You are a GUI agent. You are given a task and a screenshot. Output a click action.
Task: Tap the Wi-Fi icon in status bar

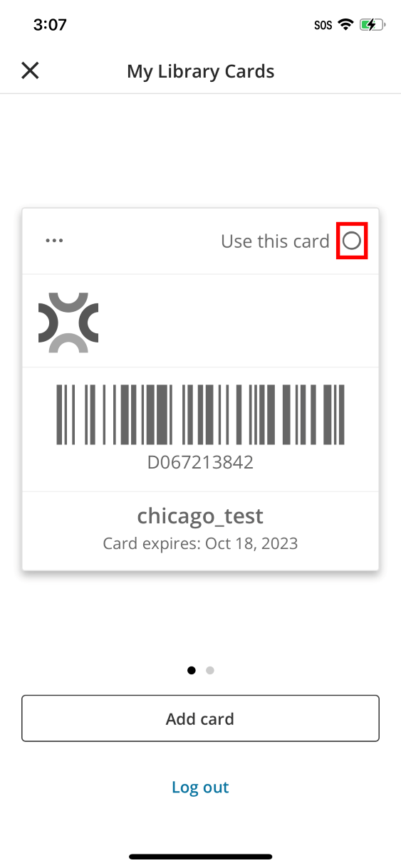tap(346, 25)
